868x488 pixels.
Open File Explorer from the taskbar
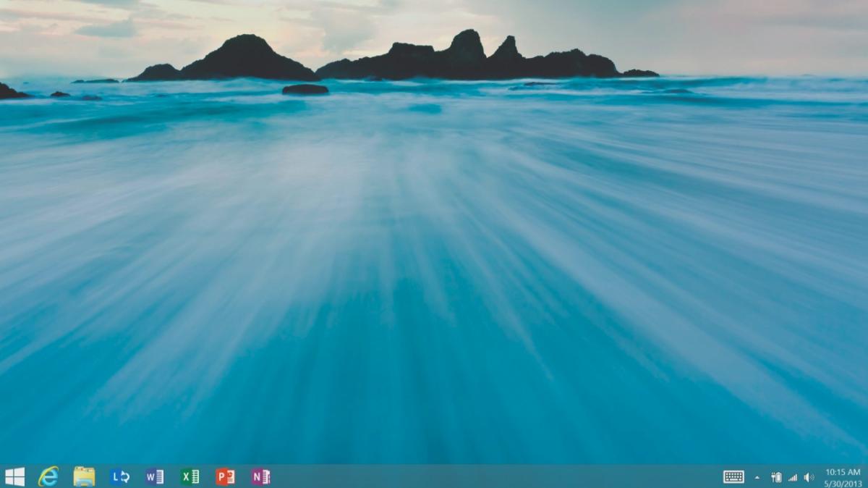tap(84, 476)
